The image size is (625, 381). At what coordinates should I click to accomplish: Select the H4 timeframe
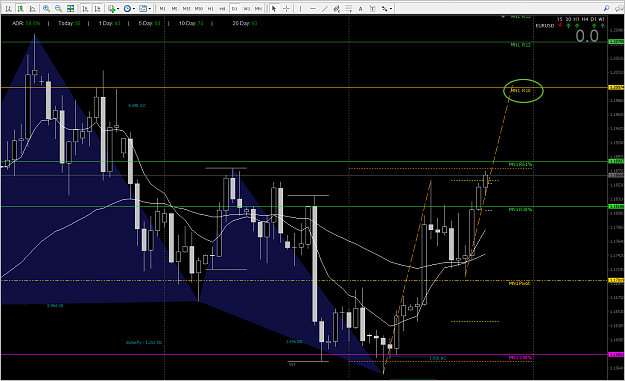point(222,8)
